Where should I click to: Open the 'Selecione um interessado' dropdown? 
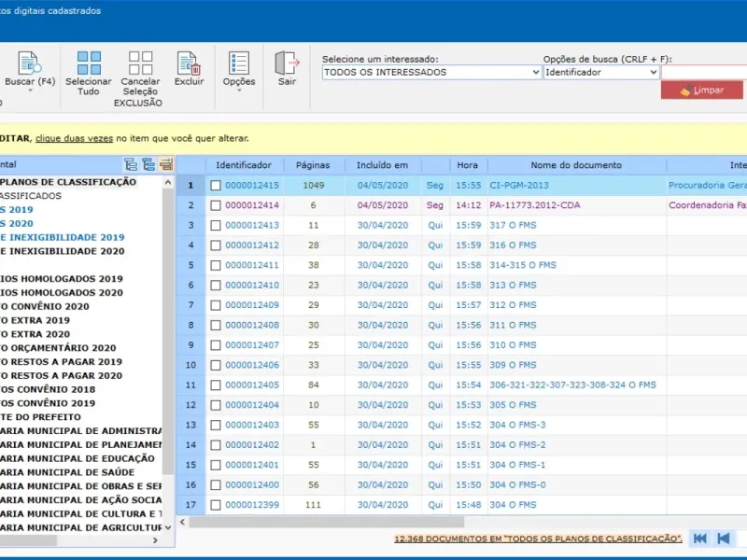coord(534,72)
